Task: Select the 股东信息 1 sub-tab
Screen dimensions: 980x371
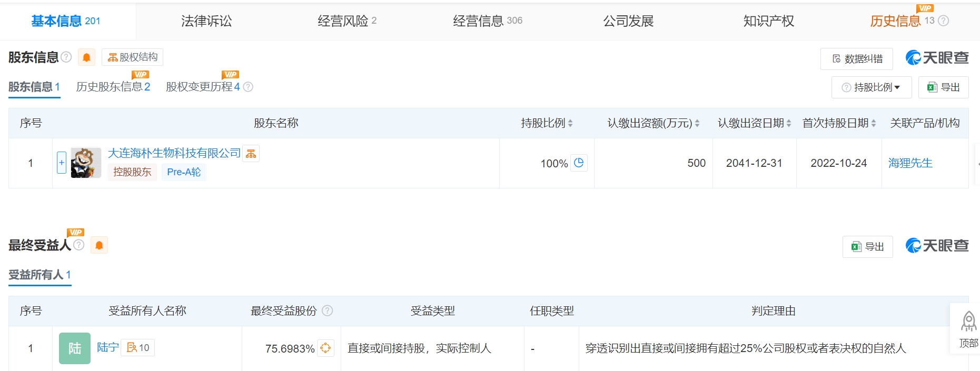Action: (x=34, y=87)
